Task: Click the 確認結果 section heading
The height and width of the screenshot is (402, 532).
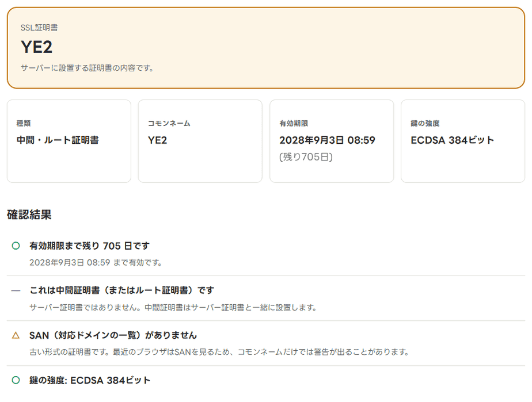Action: point(29,215)
